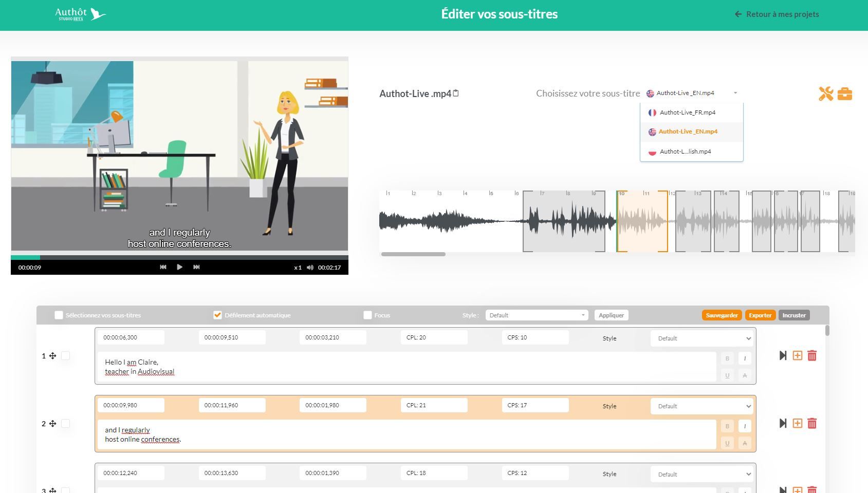
Task: Play from subtitle 1 using its skip icon
Action: click(x=783, y=355)
